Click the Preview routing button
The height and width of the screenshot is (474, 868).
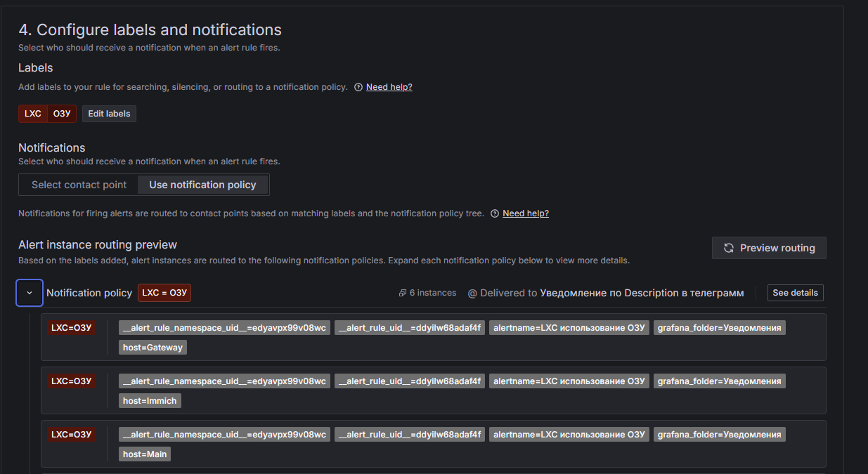tap(769, 248)
